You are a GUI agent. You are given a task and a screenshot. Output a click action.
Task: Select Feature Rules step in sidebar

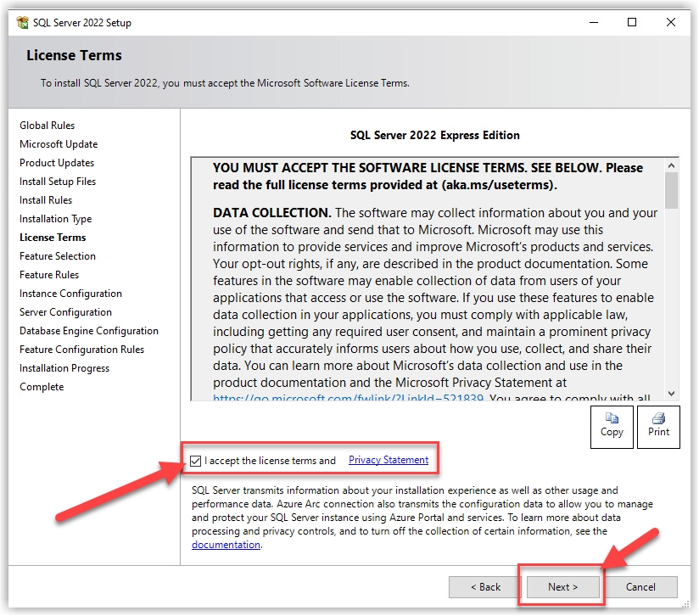coord(49,275)
